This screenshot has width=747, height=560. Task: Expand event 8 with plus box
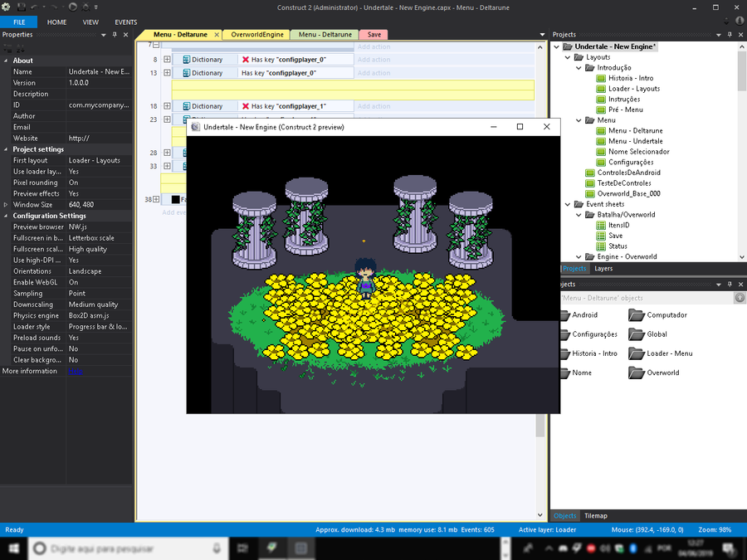[167, 60]
